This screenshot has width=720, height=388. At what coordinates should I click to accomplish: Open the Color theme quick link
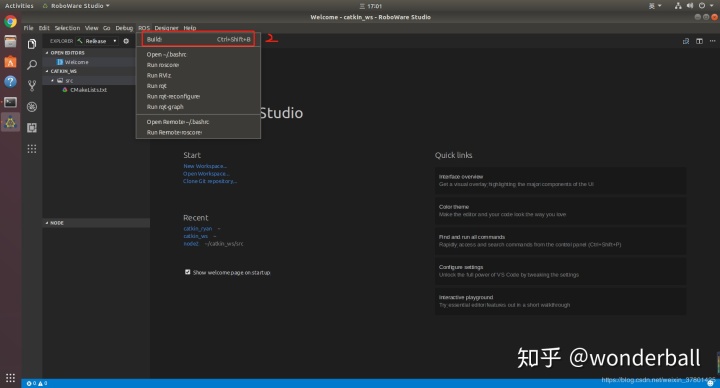tap(560, 211)
